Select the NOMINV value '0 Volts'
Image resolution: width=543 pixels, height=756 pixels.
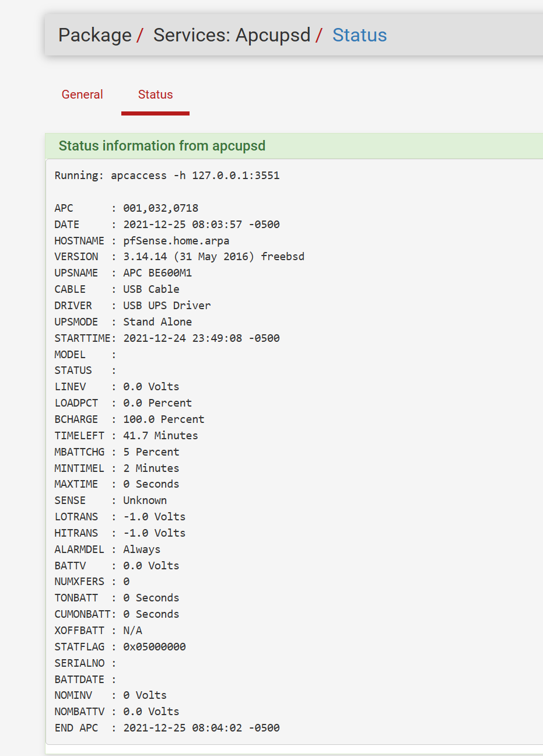145,695
